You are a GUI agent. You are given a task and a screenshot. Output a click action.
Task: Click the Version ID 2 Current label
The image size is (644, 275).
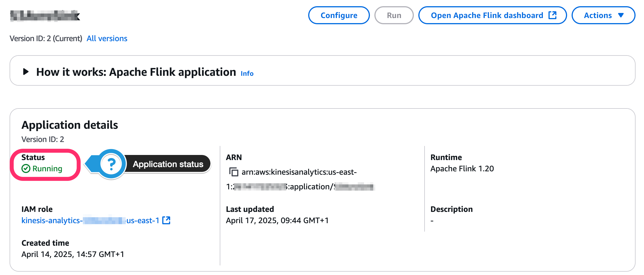tap(46, 38)
